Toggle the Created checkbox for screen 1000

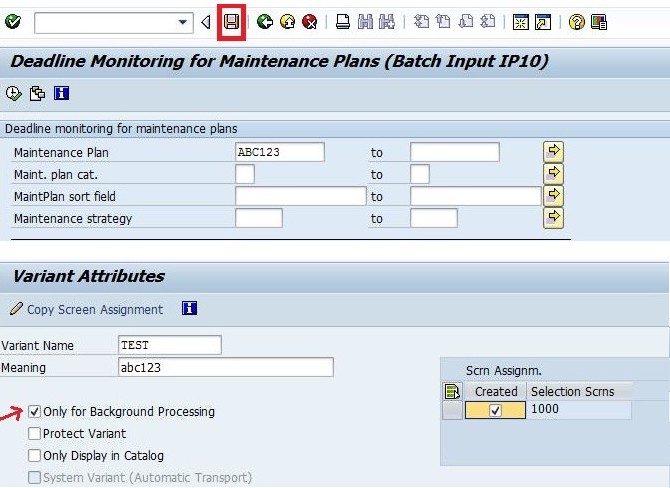tap(495, 410)
